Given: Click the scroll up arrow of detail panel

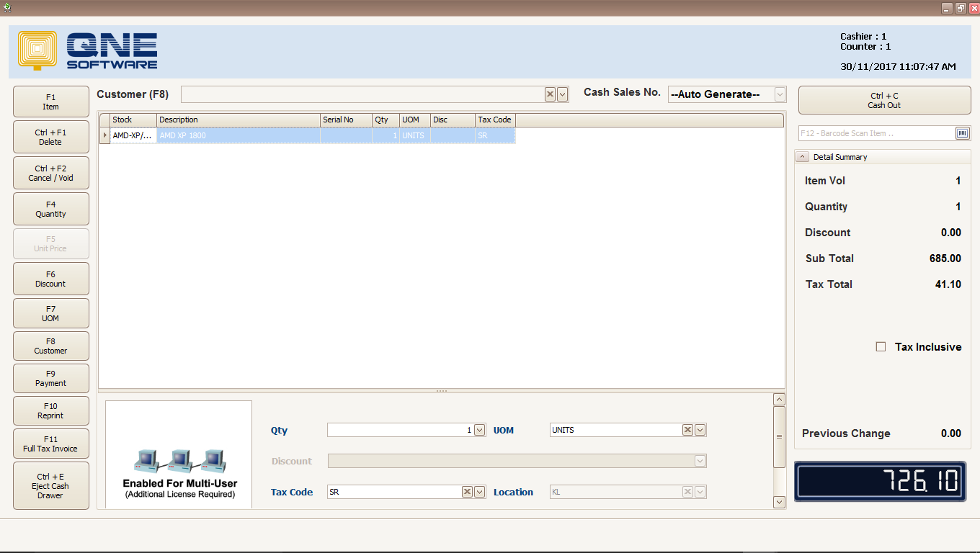Looking at the screenshot, I should [x=779, y=400].
